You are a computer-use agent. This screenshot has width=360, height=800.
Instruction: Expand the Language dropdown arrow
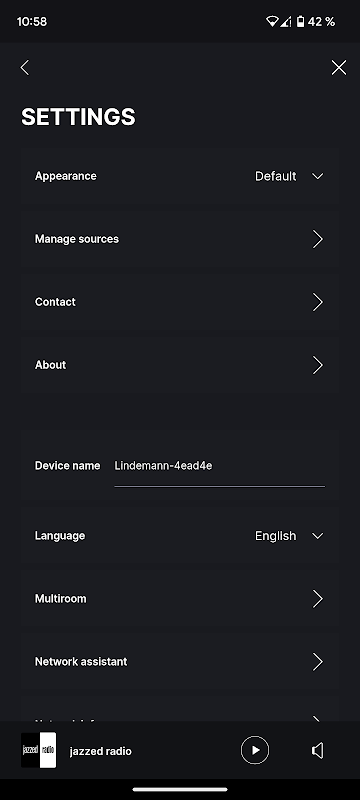(318, 536)
